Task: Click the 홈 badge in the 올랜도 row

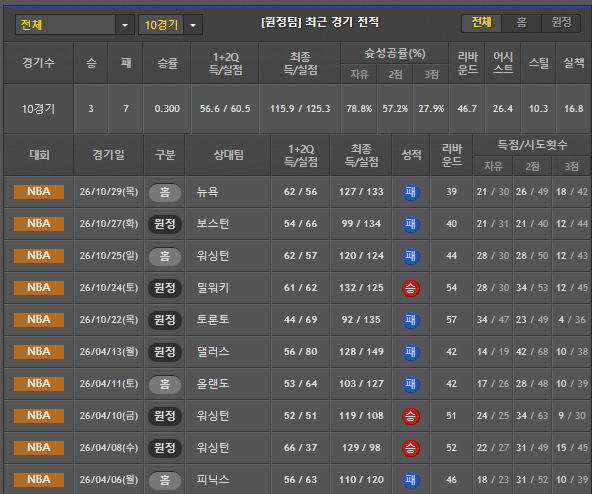Action: coord(165,384)
